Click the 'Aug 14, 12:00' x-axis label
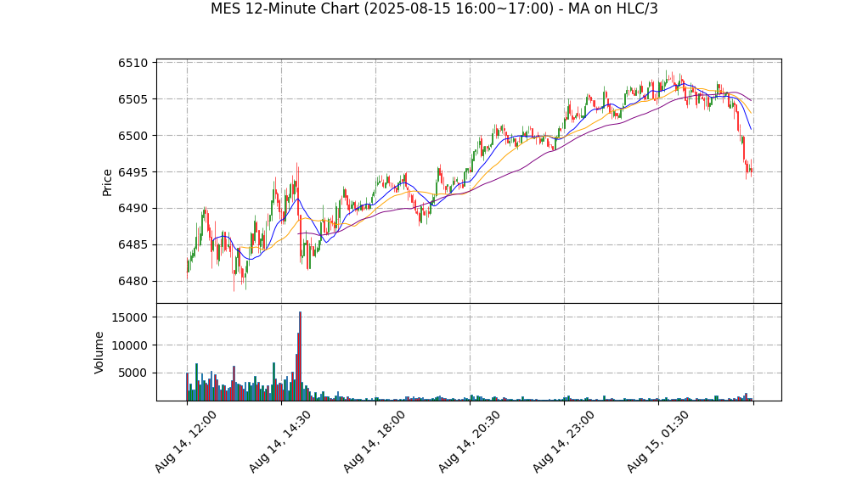 tap(185, 441)
